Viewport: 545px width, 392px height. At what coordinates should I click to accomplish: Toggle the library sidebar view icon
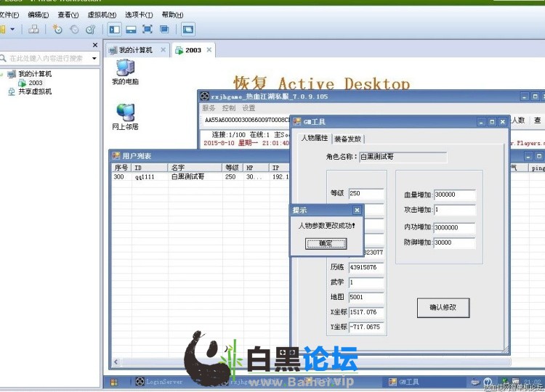pos(114,30)
